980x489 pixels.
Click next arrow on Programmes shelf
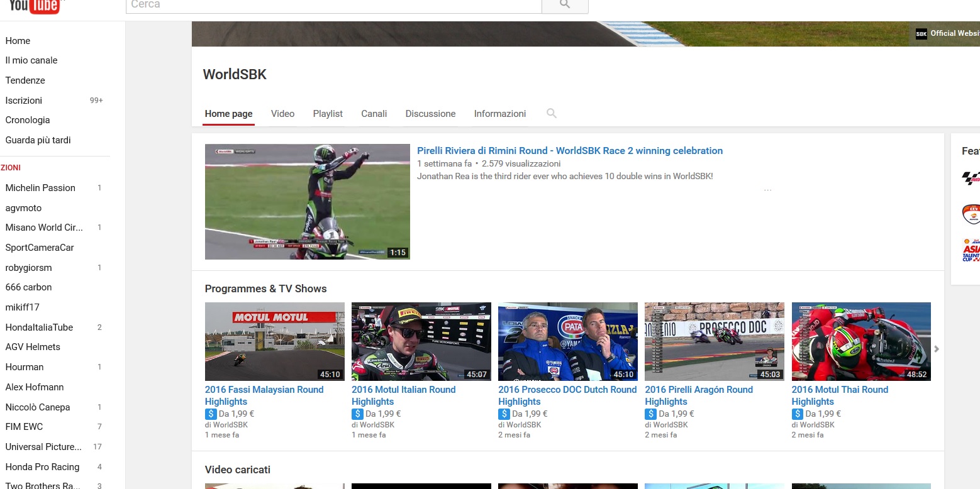[x=937, y=349]
